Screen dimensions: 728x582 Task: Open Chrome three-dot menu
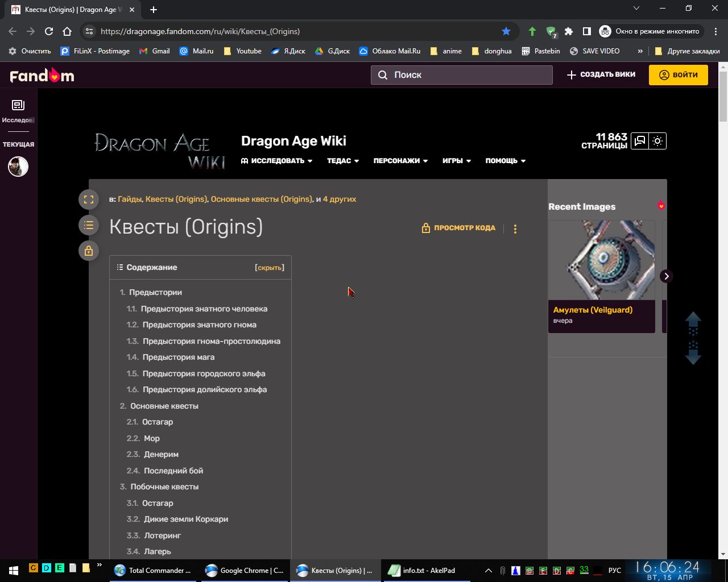click(x=715, y=31)
